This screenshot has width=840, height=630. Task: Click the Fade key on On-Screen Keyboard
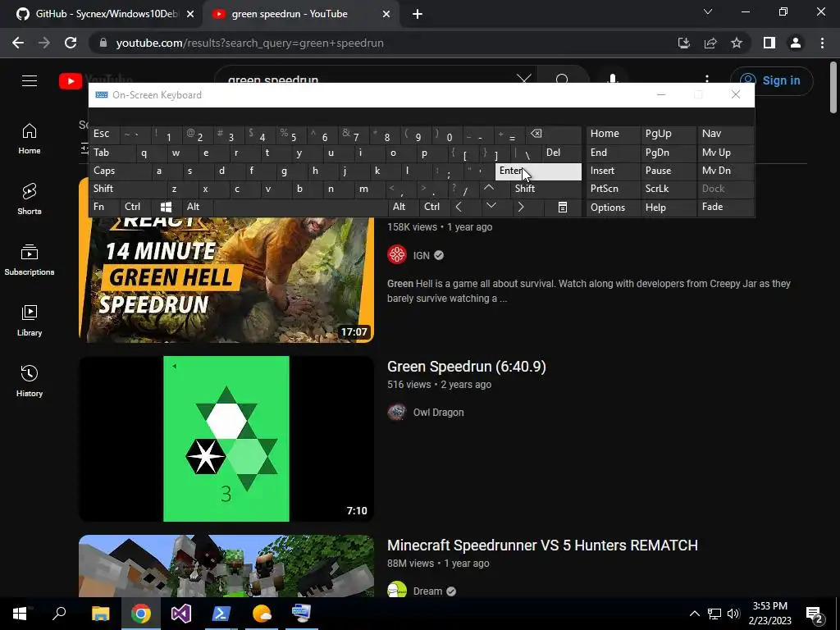tap(725, 207)
